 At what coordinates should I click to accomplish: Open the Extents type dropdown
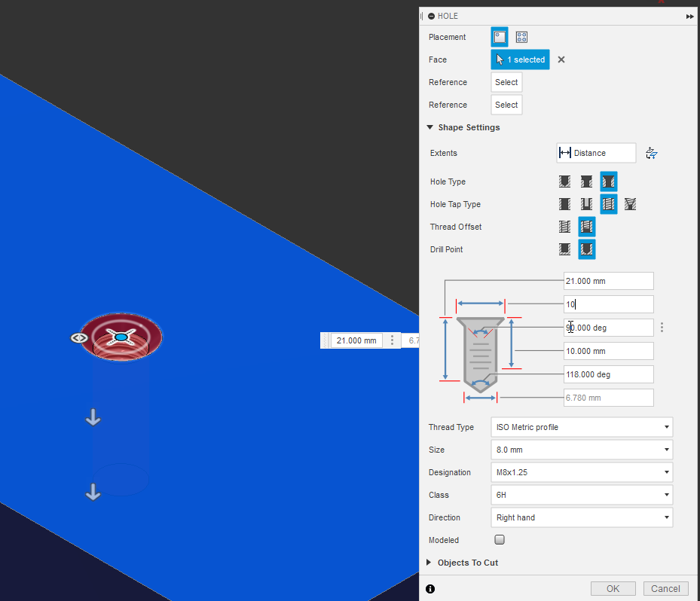coord(595,153)
